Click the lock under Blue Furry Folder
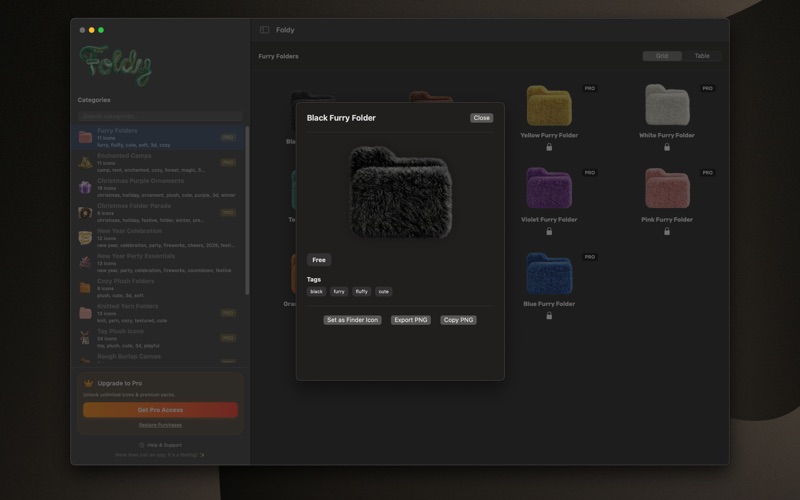 (549, 316)
